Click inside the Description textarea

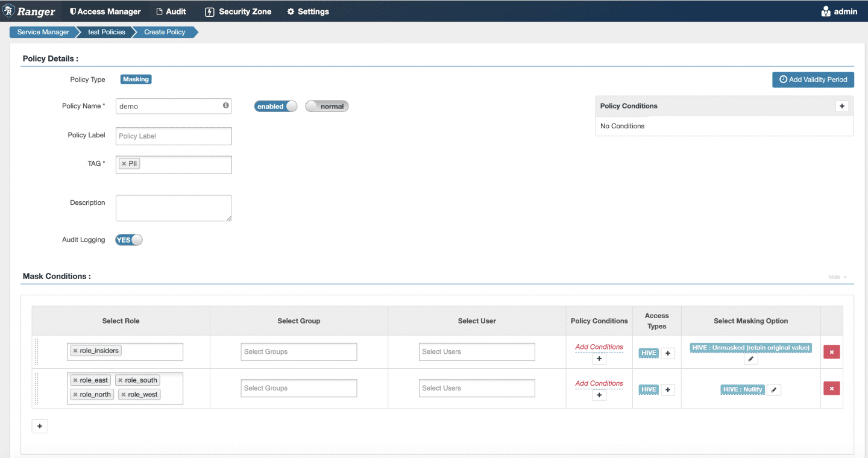(x=174, y=208)
